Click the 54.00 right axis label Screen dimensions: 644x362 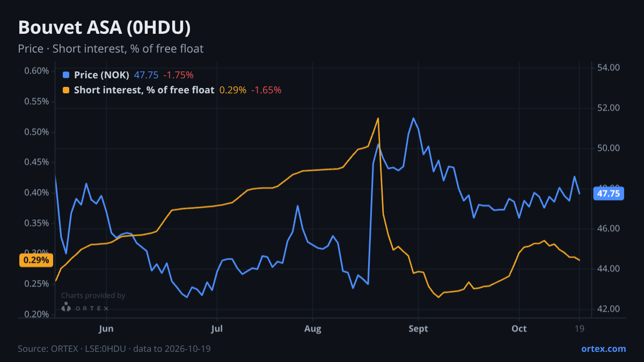coord(609,68)
